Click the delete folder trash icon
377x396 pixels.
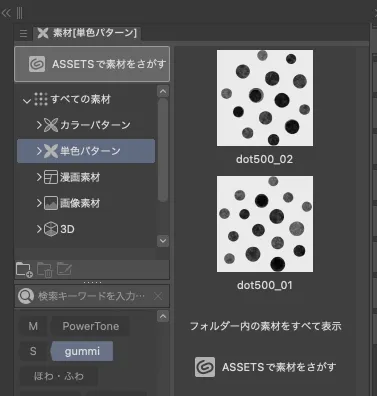(45, 270)
